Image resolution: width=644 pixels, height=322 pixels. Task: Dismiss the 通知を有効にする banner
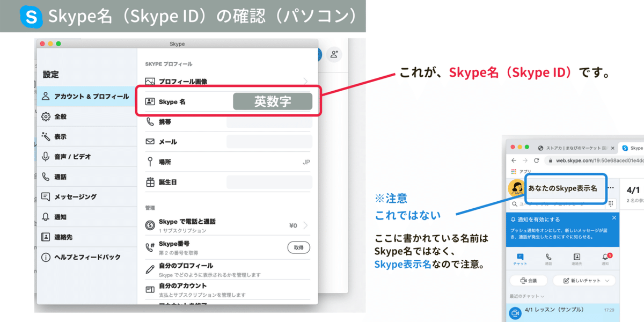click(614, 218)
